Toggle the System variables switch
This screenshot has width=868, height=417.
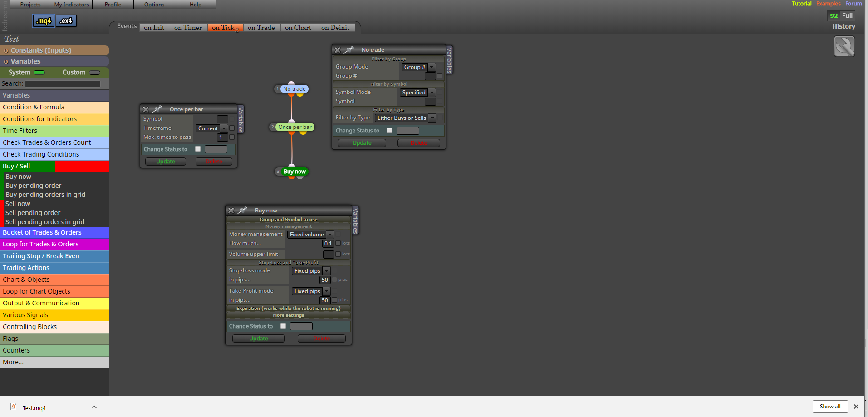(x=39, y=73)
